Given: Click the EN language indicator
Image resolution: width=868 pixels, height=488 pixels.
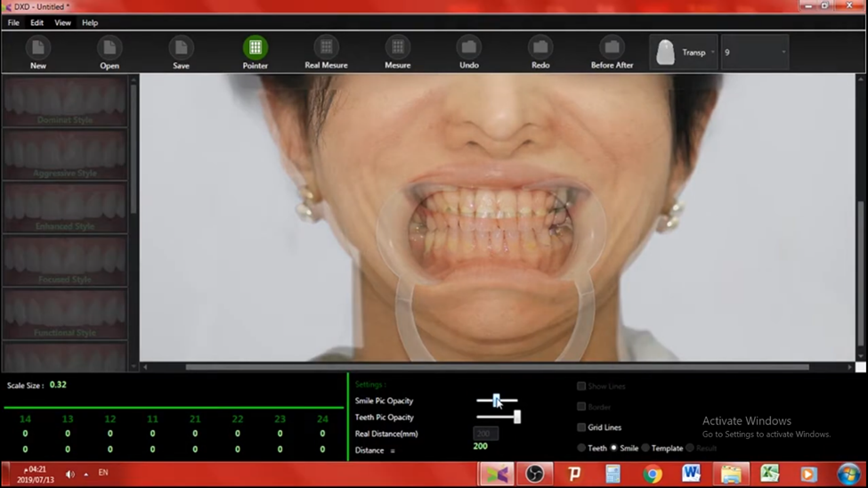Looking at the screenshot, I should click(x=103, y=473).
